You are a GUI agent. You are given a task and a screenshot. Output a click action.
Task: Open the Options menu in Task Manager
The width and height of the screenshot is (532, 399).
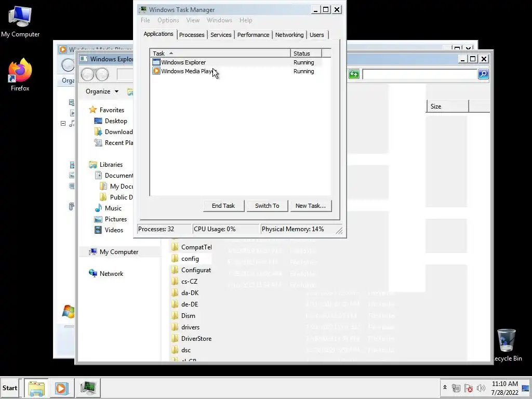pyautogui.click(x=168, y=20)
